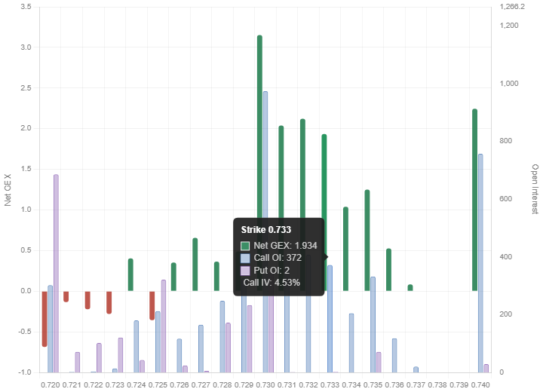Click the green Net GEX bar at strike 0.740
543x392 pixels.
pos(475,200)
